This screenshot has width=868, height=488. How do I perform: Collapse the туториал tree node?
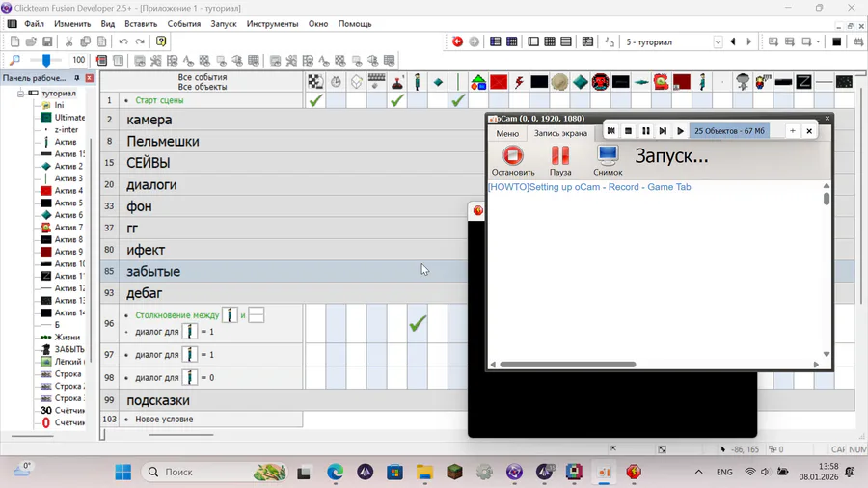(x=20, y=93)
